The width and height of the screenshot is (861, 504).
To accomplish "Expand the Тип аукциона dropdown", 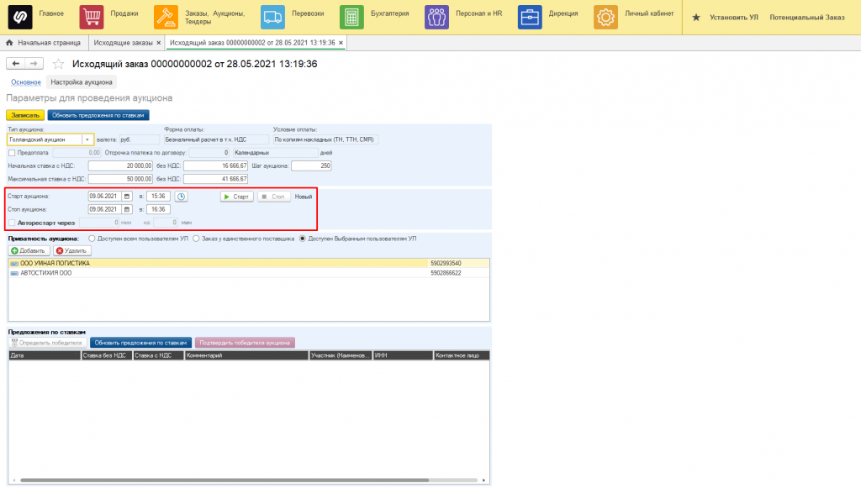I will 87,139.
